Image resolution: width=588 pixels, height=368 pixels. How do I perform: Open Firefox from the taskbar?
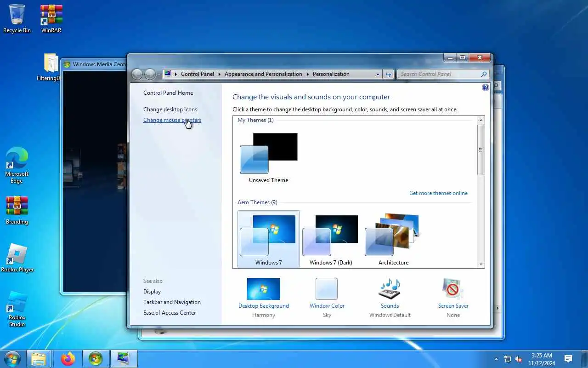click(x=68, y=359)
